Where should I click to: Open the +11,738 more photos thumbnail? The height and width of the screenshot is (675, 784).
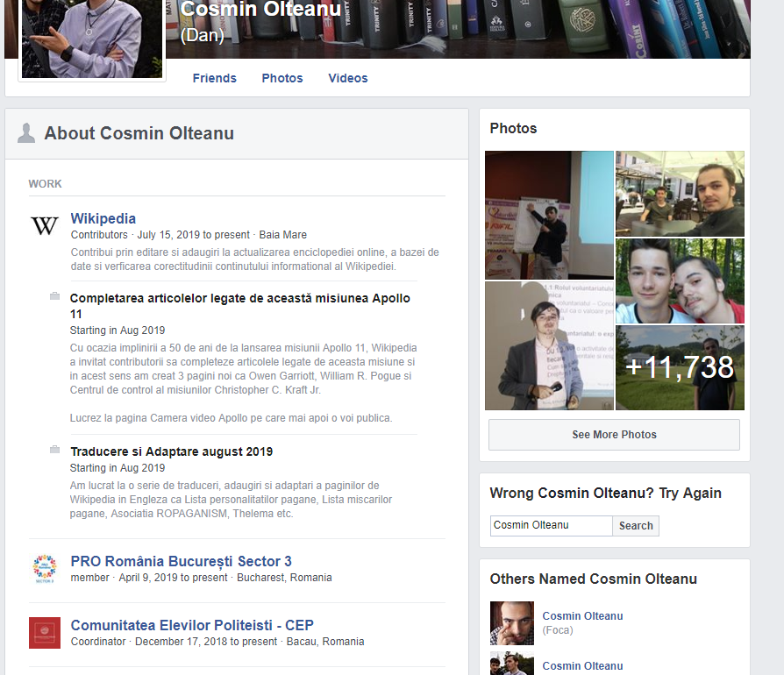680,367
